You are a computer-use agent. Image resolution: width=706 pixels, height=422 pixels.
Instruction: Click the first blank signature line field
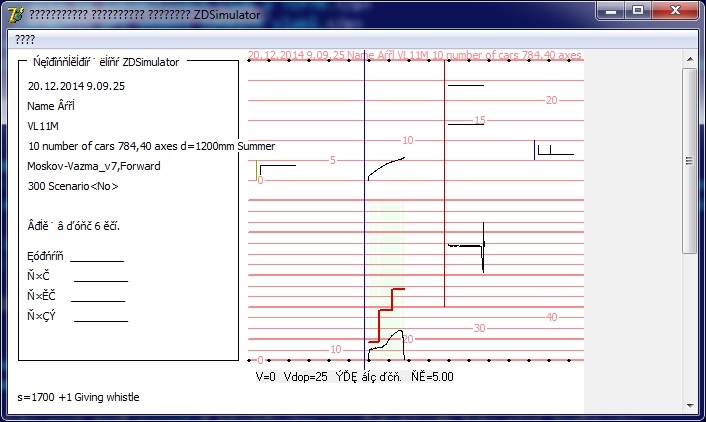point(96,260)
